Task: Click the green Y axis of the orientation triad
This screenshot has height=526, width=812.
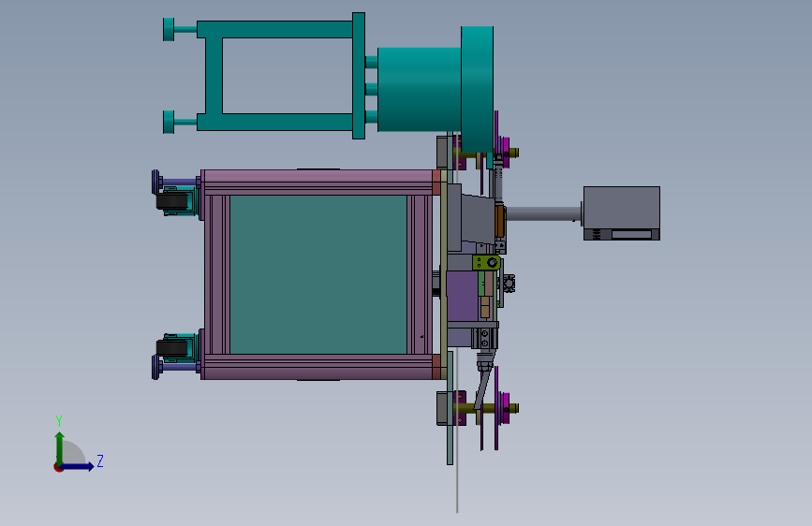Action: [60, 448]
